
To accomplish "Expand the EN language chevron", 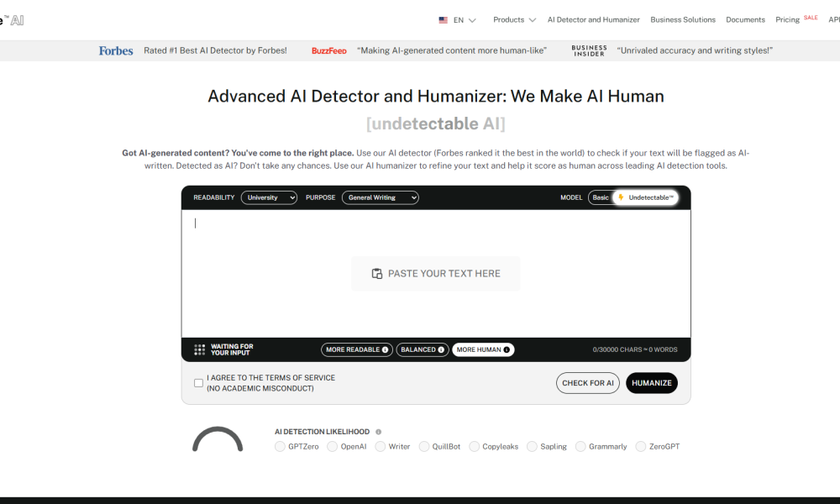I will click(x=472, y=20).
